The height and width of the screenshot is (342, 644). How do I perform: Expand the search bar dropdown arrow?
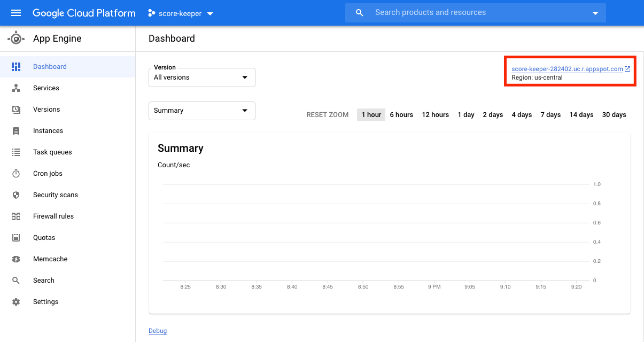tap(595, 13)
